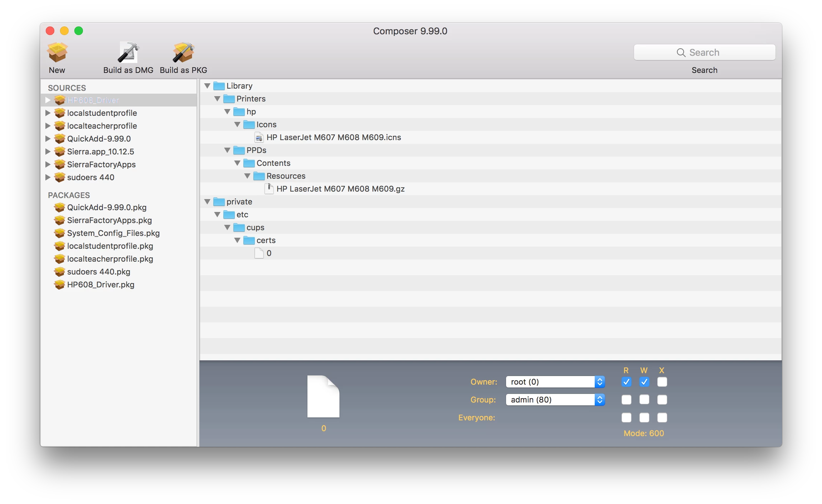The image size is (822, 504).
Task: Uncheck Owner read permission checkbox
Action: click(x=626, y=382)
